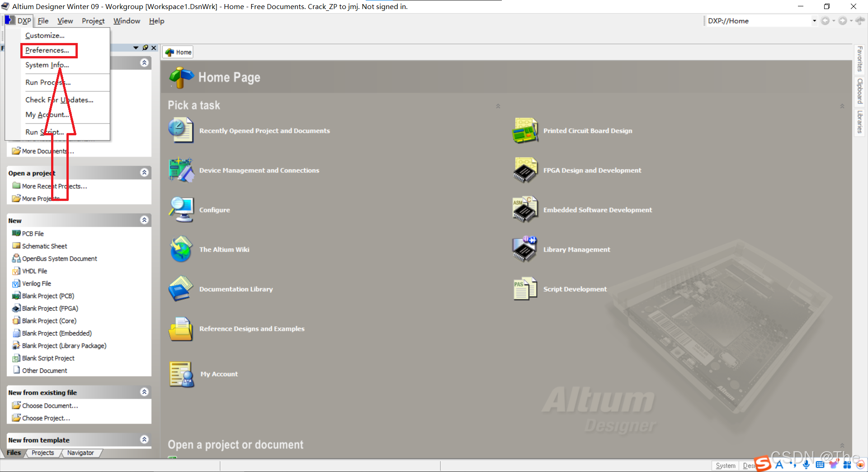Viewport: 868px width, 472px height.
Task: Collapse the topmost Files panel section chevron
Action: pyautogui.click(x=144, y=62)
